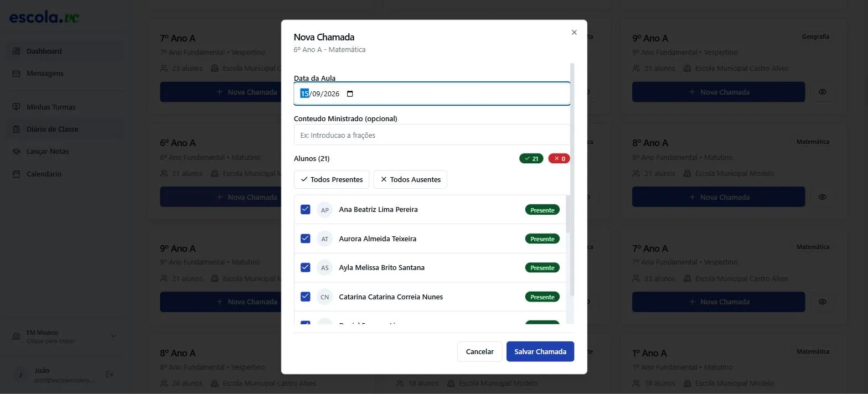Close the Nova Chamada dialog
The height and width of the screenshot is (394, 868).
pos(574,32)
